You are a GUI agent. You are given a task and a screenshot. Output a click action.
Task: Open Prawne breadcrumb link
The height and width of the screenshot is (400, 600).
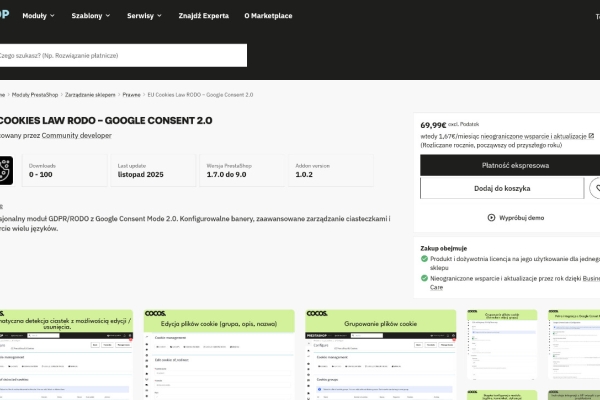click(x=131, y=95)
